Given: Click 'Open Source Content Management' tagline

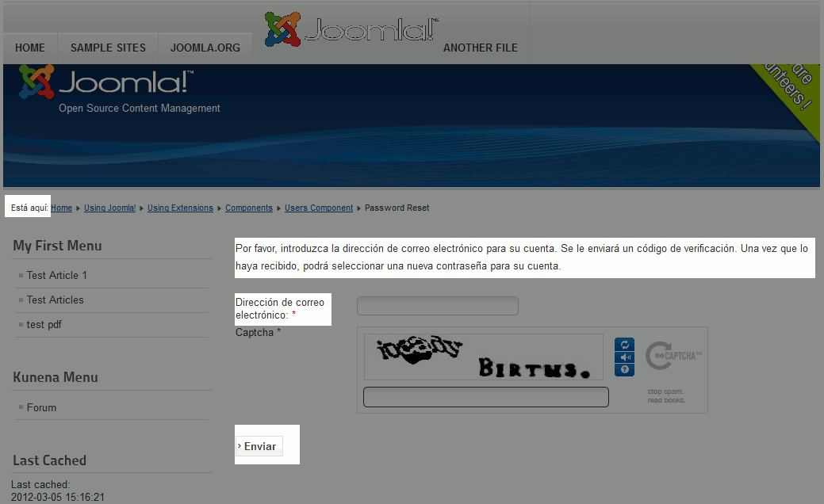Looking at the screenshot, I should pyautogui.click(x=140, y=108).
